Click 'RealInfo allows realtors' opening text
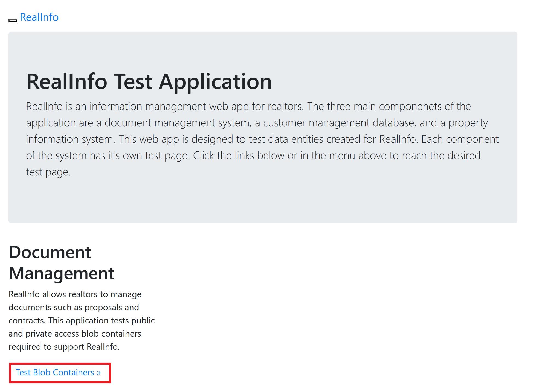This screenshot has width=539, height=392. click(x=53, y=294)
